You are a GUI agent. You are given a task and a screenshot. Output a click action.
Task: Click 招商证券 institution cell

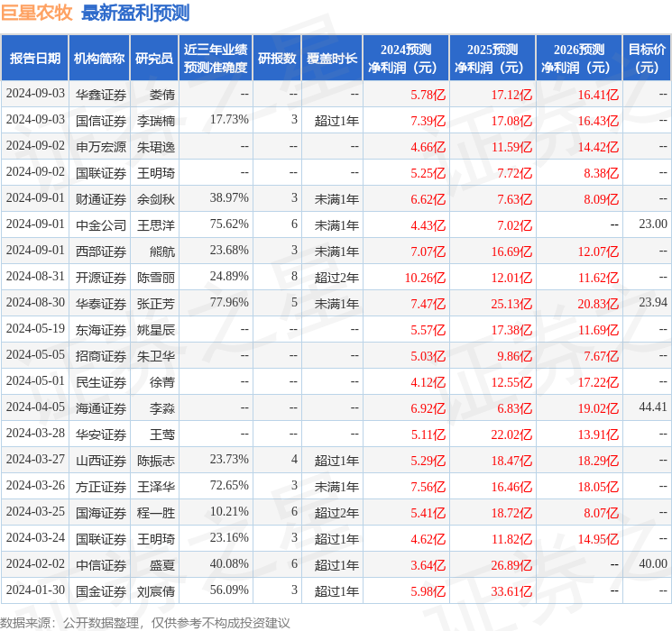point(101,356)
